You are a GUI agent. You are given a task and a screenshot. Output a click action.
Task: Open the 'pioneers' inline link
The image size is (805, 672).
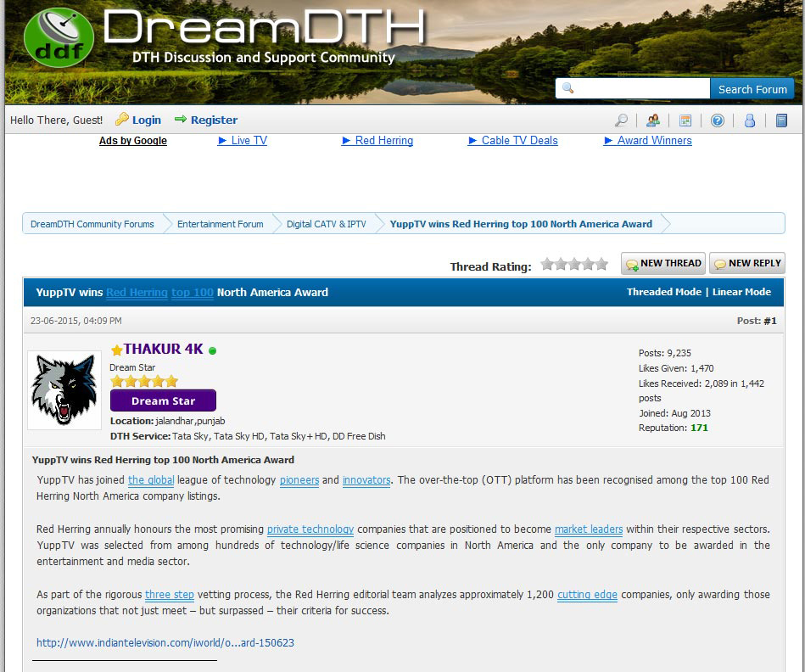(x=299, y=480)
